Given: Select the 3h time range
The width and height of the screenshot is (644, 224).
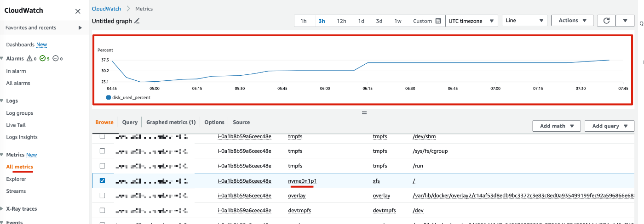Looking at the screenshot, I should [x=322, y=21].
